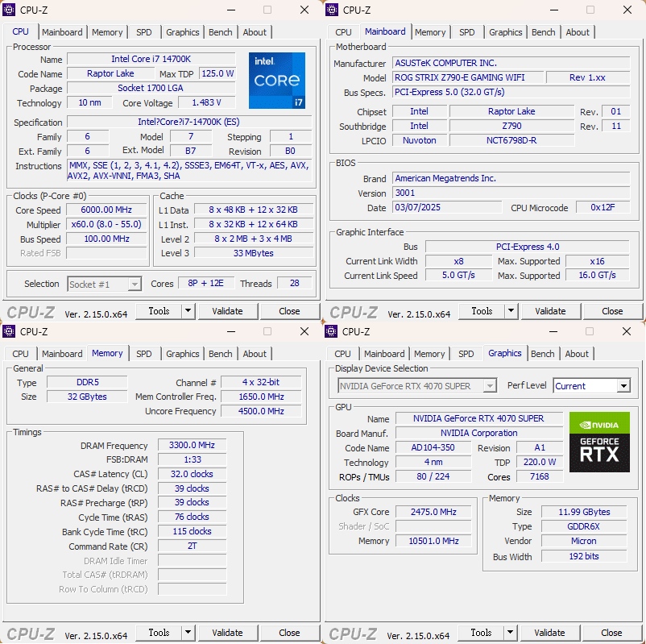Click the memory Type DDR5 field
The height and width of the screenshot is (644, 646).
click(x=87, y=382)
